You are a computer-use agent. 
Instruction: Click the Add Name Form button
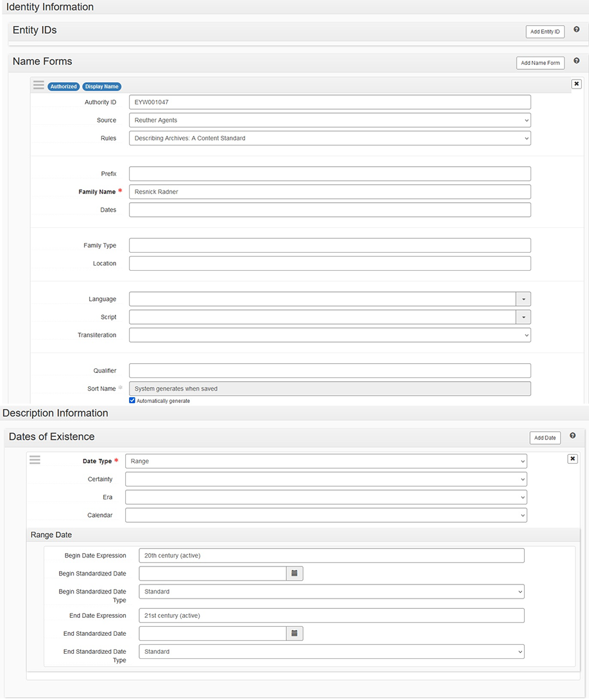tap(540, 63)
